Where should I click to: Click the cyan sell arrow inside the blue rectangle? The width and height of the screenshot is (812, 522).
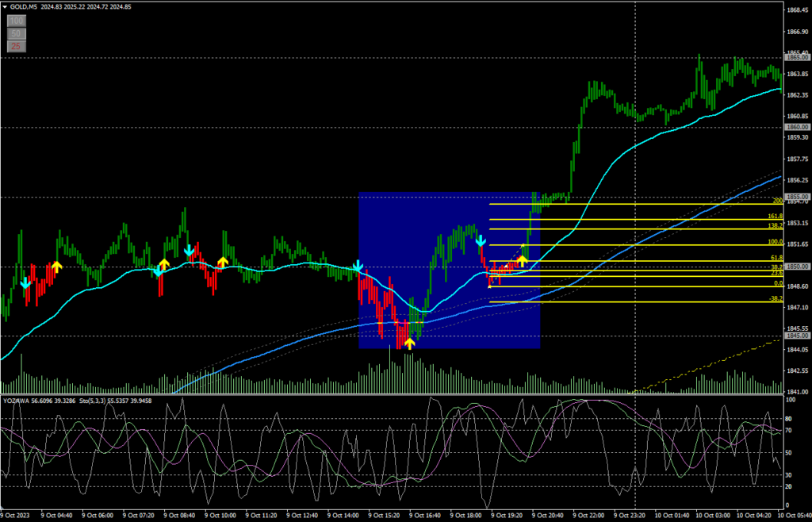pos(481,239)
